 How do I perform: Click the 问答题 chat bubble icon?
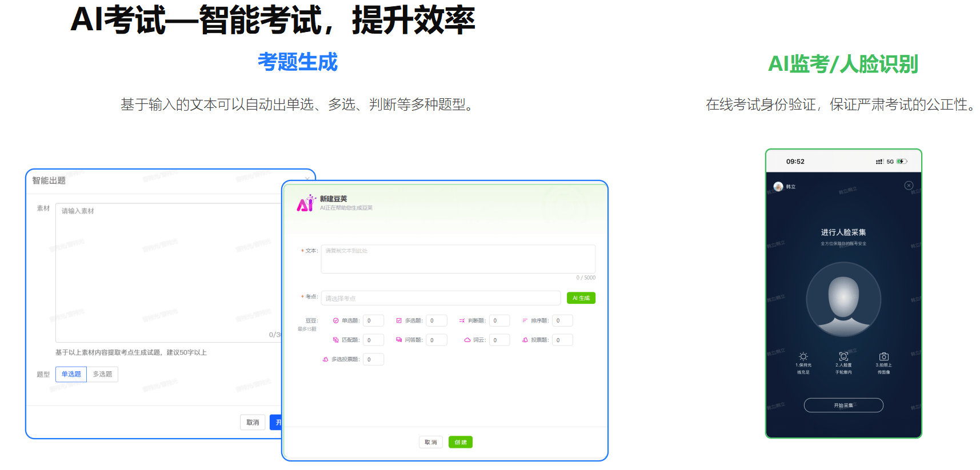click(x=399, y=340)
